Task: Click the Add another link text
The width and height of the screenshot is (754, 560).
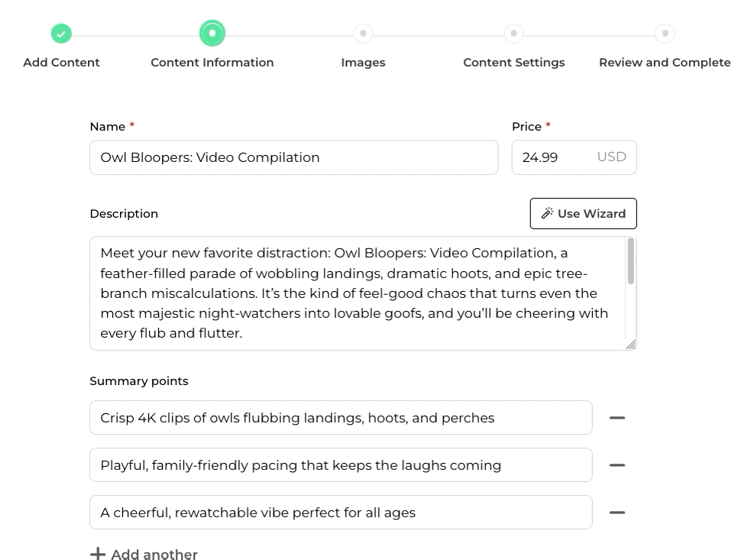Action: pyautogui.click(x=154, y=554)
